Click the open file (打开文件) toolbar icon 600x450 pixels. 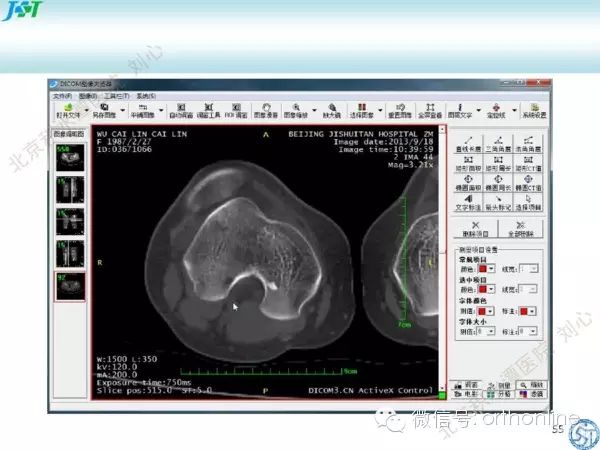68,110
